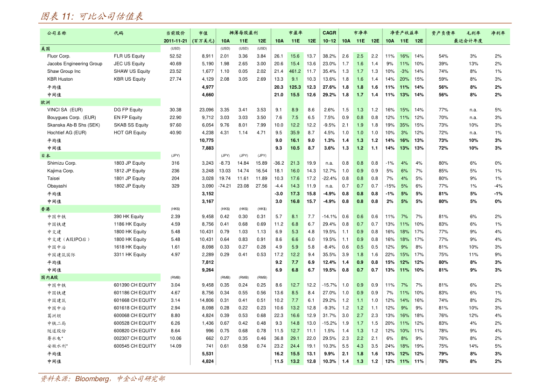The image size is (556, 392).
Task: Select the 600545 CH EQUITY ticker
Action: [135, 346]
